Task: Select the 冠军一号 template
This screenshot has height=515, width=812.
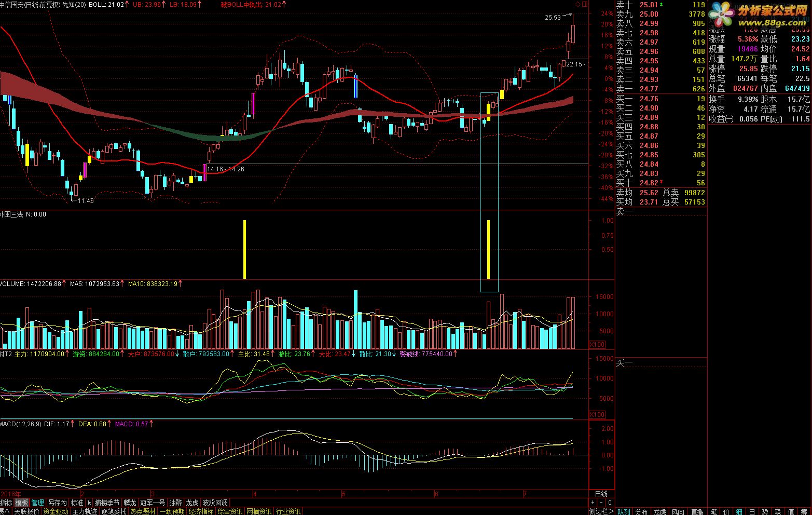Action: [153, 503]
